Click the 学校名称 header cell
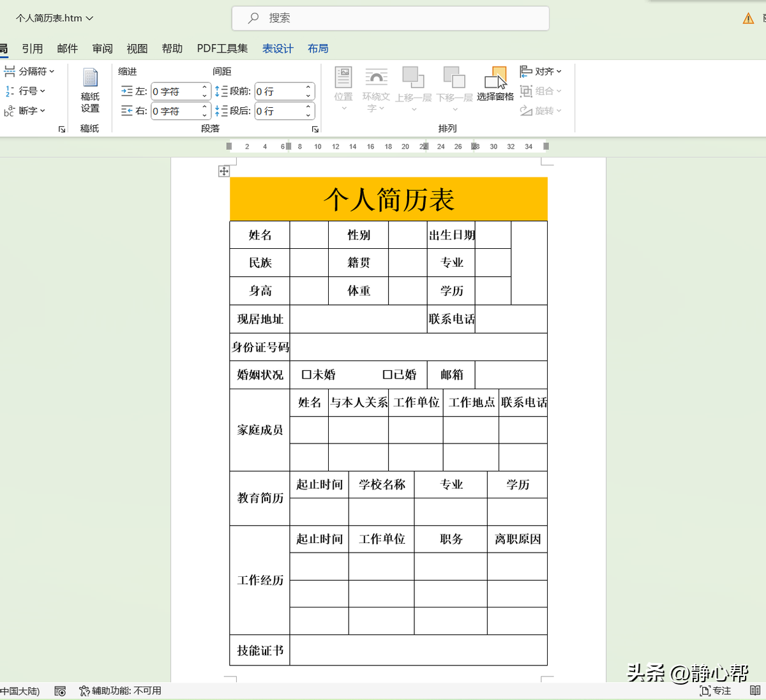 (382, 484)
